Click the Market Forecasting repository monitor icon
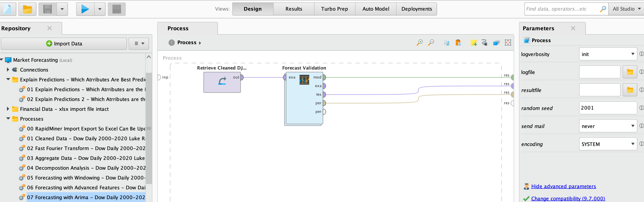 [8, 60]
